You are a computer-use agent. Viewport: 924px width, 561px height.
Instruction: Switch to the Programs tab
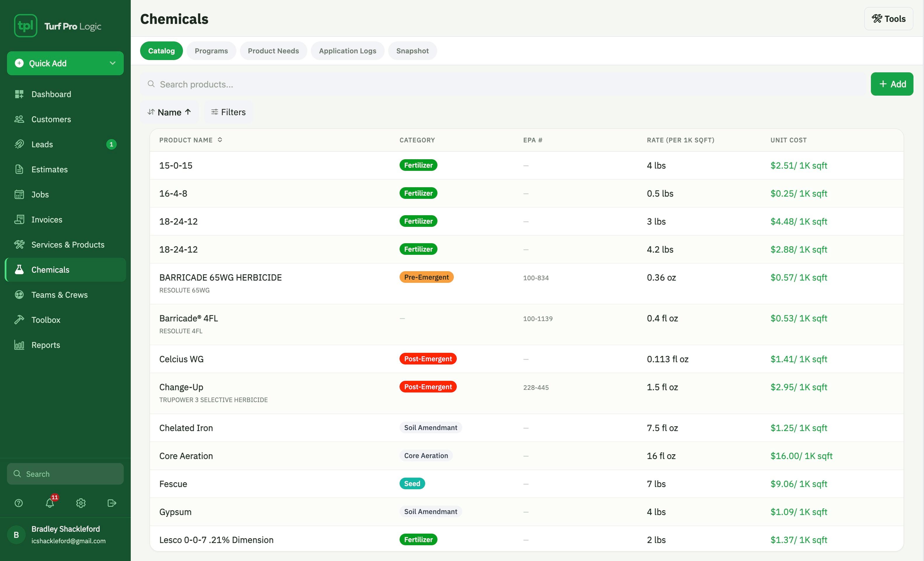coord(211,51)
